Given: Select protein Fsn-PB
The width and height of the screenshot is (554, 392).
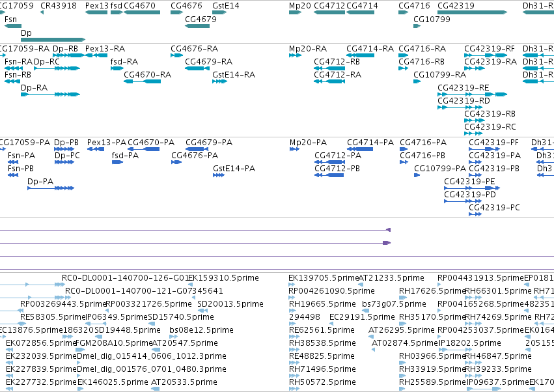Looking at the screenshot, I should 13,175.
